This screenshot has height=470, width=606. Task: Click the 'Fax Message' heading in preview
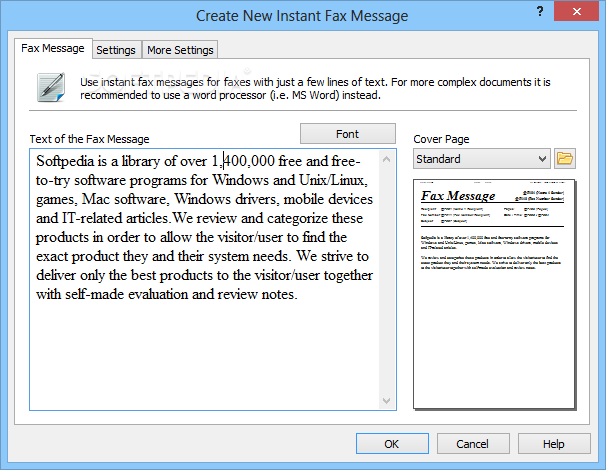point(458,196)
